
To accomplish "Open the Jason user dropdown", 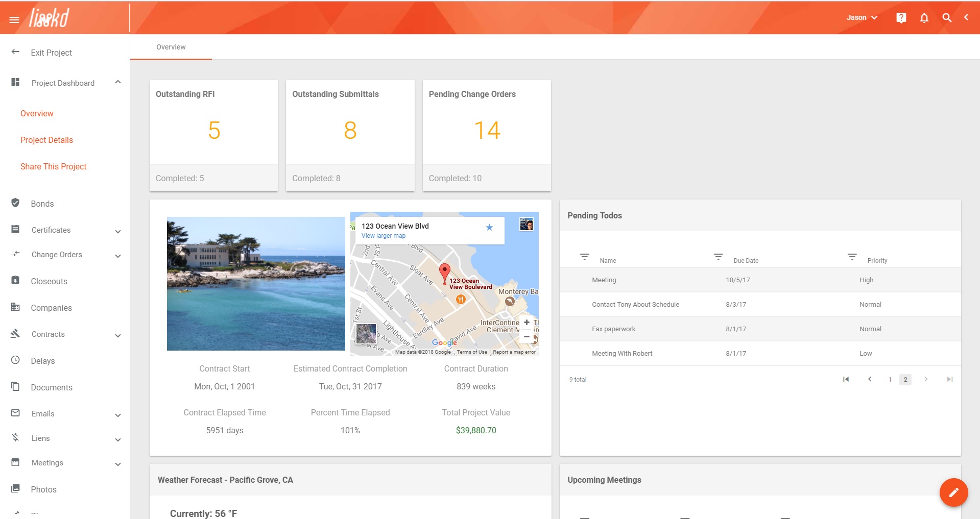I will [862, 17].
